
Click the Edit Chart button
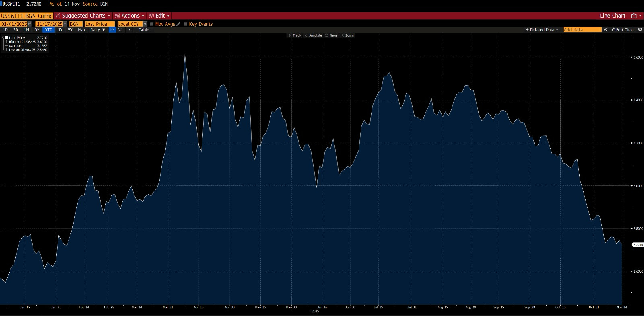click(622, 30)
